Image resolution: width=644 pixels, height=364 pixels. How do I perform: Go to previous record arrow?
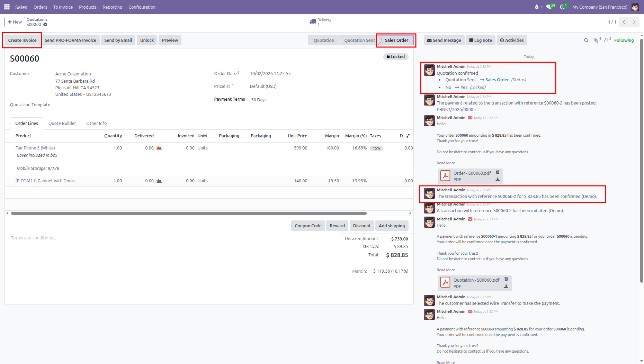(x=624, y=22)
